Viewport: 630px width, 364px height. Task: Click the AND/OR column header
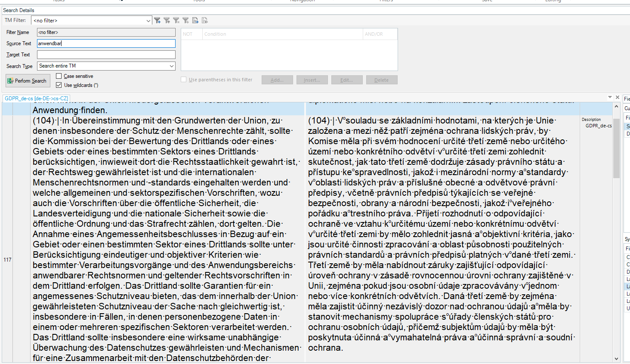pos(380,34)
